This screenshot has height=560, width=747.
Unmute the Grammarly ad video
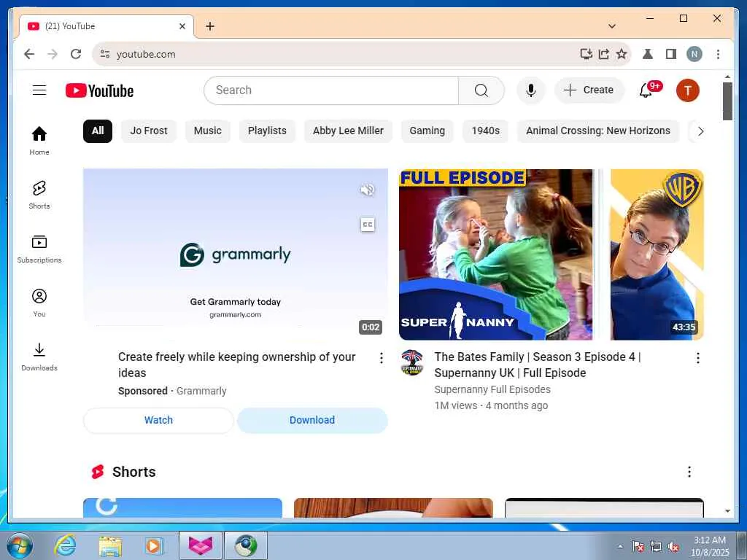[x=368, y=190]
